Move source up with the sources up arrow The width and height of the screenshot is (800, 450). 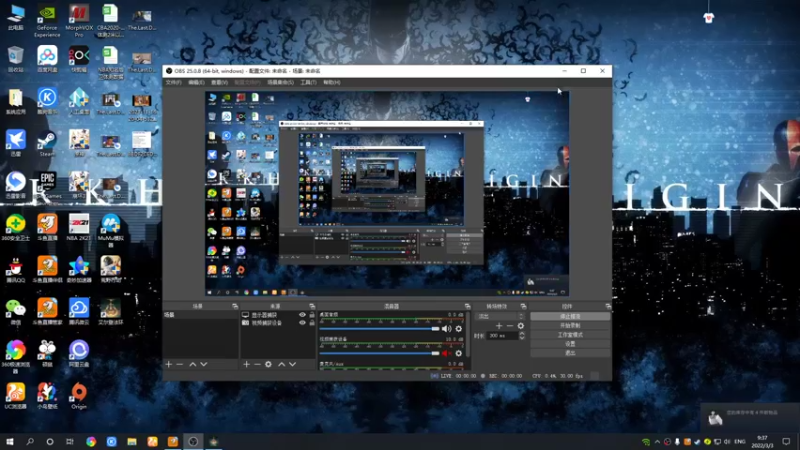(281, 364)
